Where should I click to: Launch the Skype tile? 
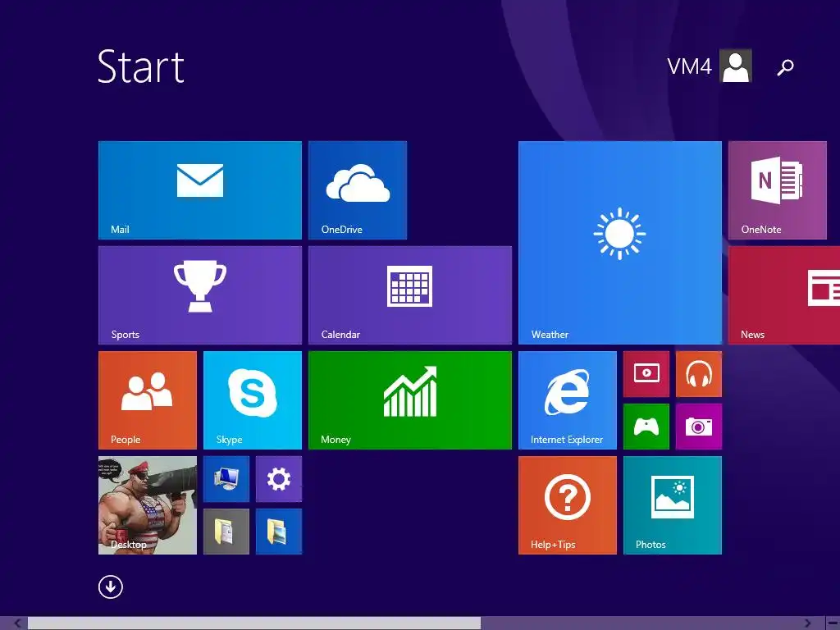pyautogui.click(x=253, y=400)
